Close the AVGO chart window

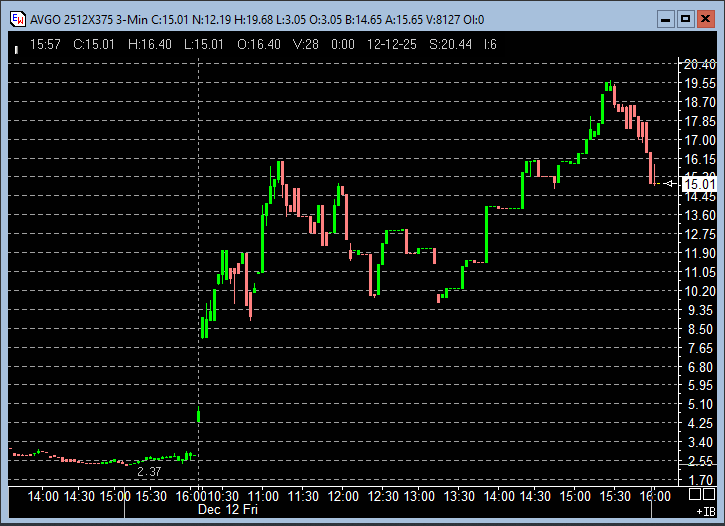(x=705, y=19)
